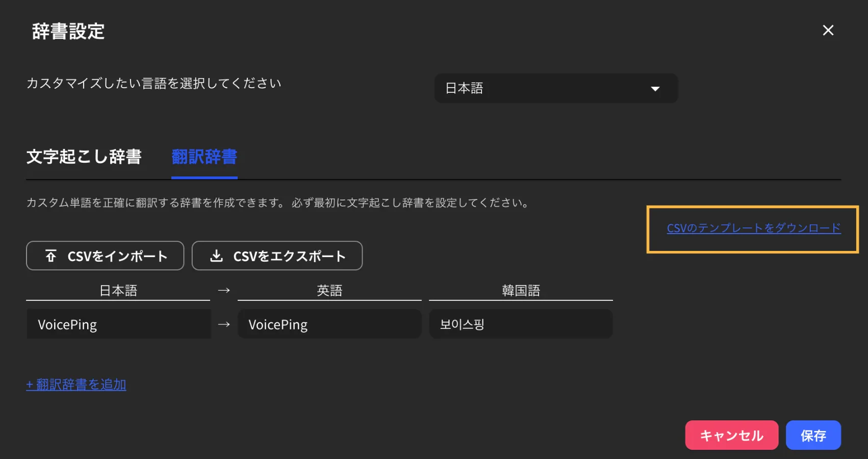Click +翻訳辞書を追加 link
Viewport: 868px width, 459px height.
point(76,385)
